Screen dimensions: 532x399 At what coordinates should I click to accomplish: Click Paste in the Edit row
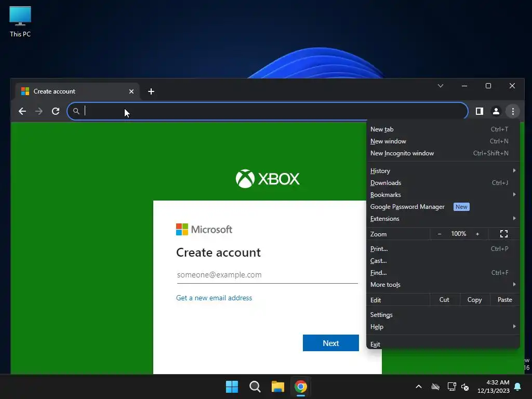[505, 300]
